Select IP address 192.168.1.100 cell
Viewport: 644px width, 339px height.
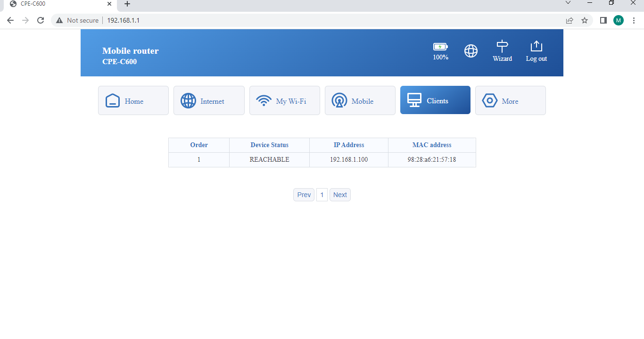pos(349,160)
